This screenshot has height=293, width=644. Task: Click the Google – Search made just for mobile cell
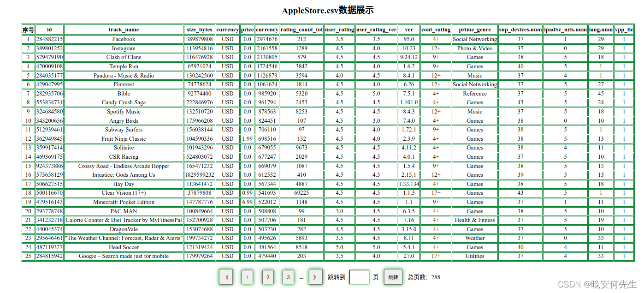coord(124,256)
